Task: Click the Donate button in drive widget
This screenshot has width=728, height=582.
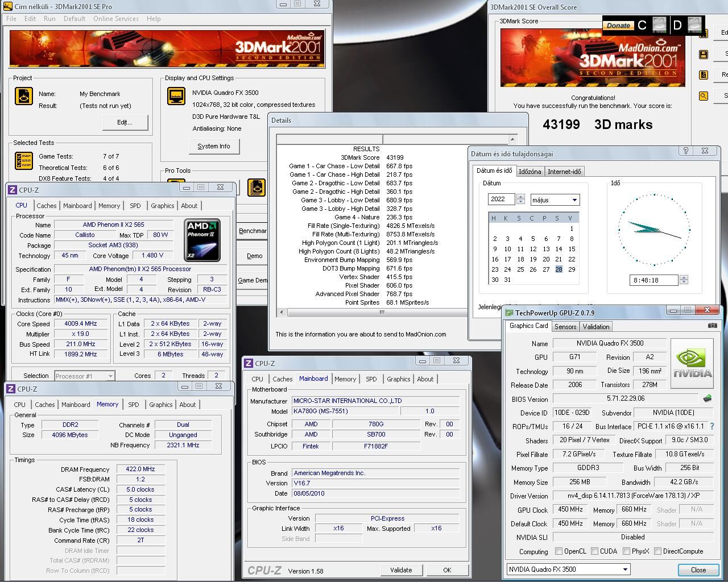Action: pos(618,25)
